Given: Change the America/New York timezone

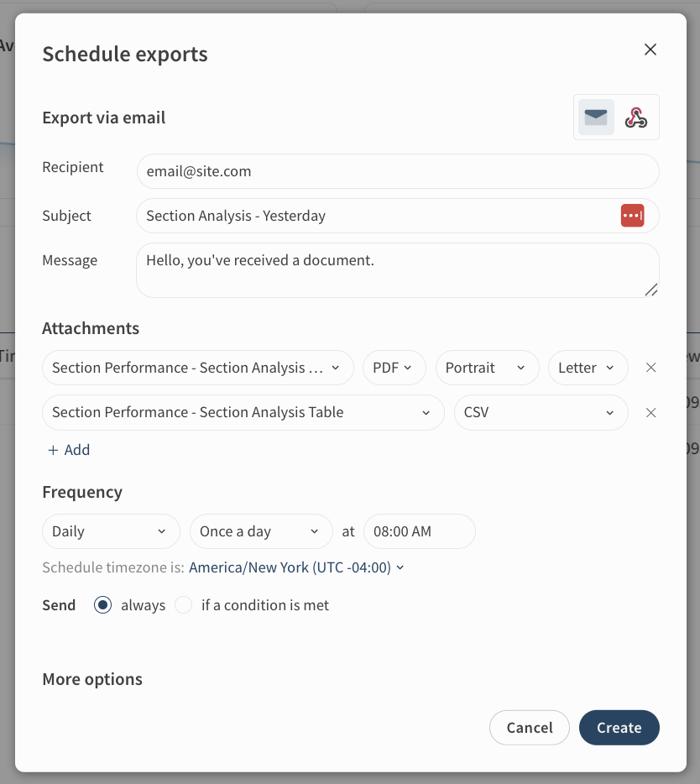Looking at the screenshot, I should tap(296, 567).
